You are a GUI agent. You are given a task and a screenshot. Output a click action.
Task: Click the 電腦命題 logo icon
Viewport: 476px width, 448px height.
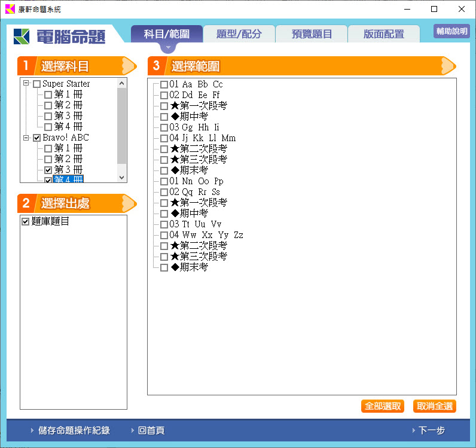pyautogui.click(x=22, y=36)
